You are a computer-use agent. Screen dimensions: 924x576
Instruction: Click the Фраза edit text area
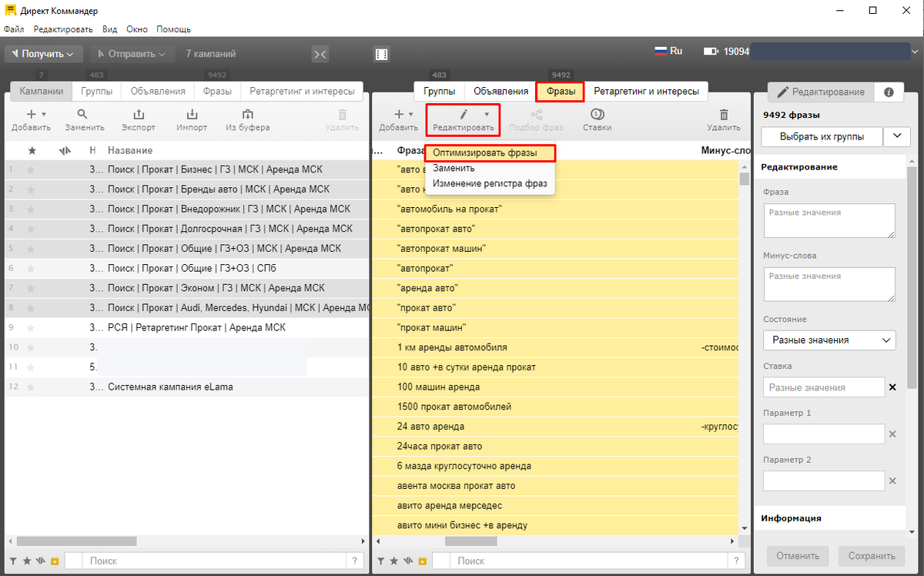coord(829,220)
